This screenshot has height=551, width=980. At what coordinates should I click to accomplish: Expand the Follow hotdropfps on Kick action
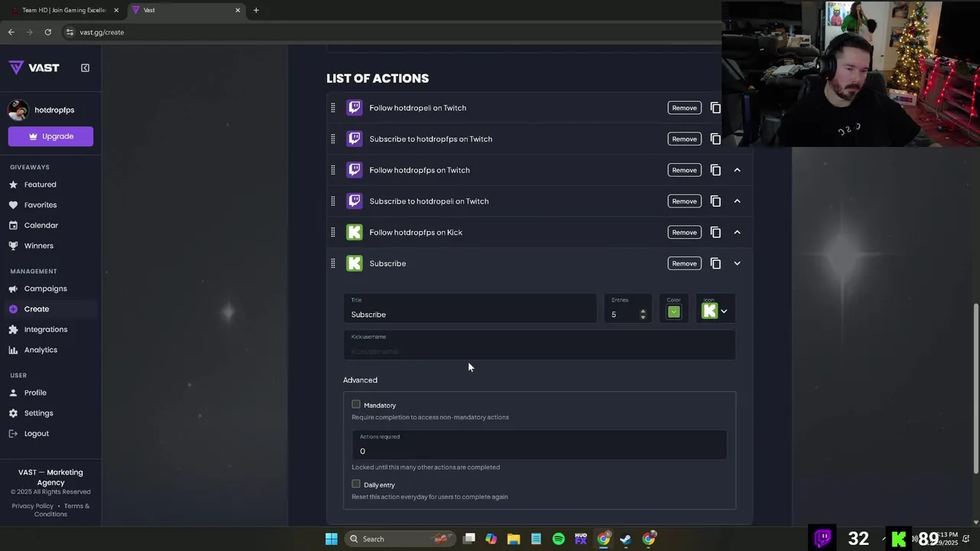click(x=737, y=232)
